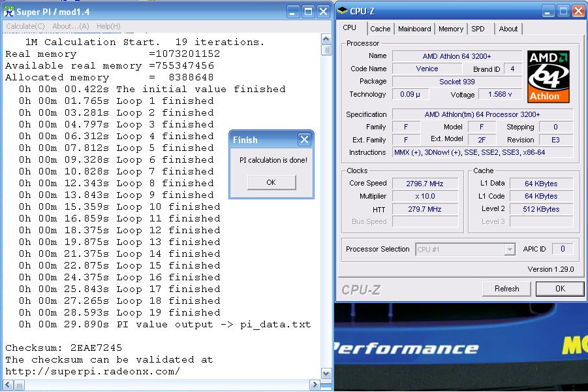Select the CPU tab in CPU-Z
The image size is (588, 392).
coord(350,28)
